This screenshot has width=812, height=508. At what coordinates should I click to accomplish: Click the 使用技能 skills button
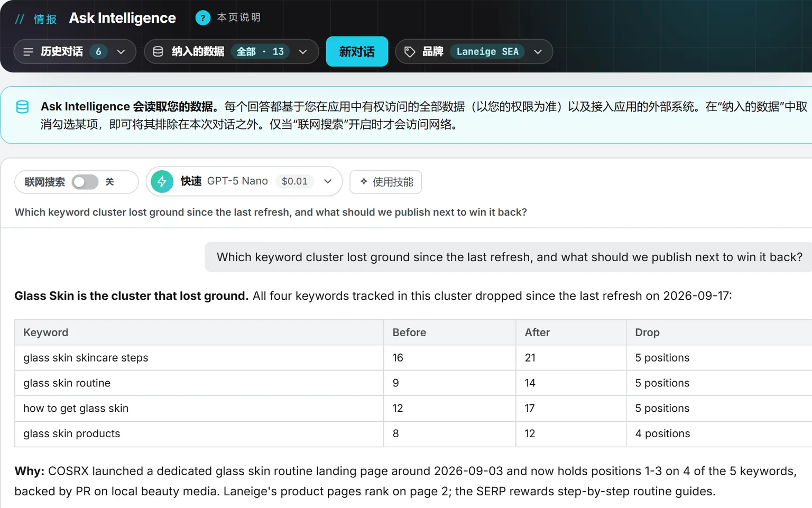pos(386,182)
